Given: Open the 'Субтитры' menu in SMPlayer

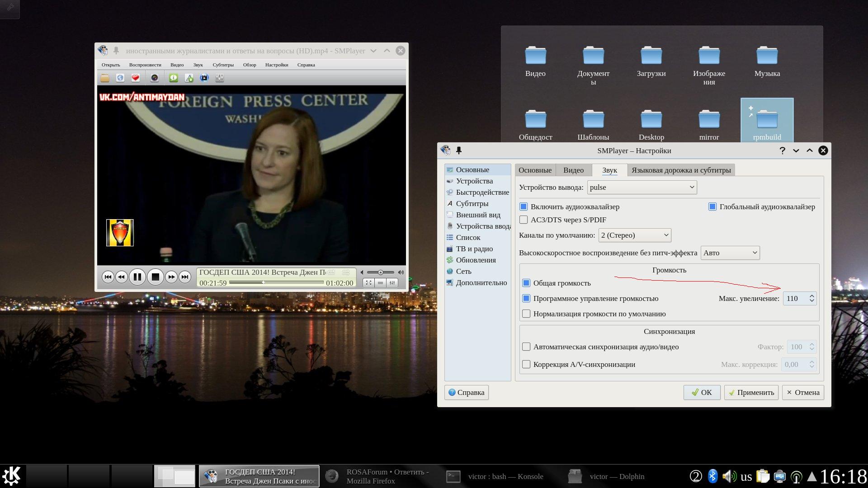Looking at the screenshot, I should point(223,65).
